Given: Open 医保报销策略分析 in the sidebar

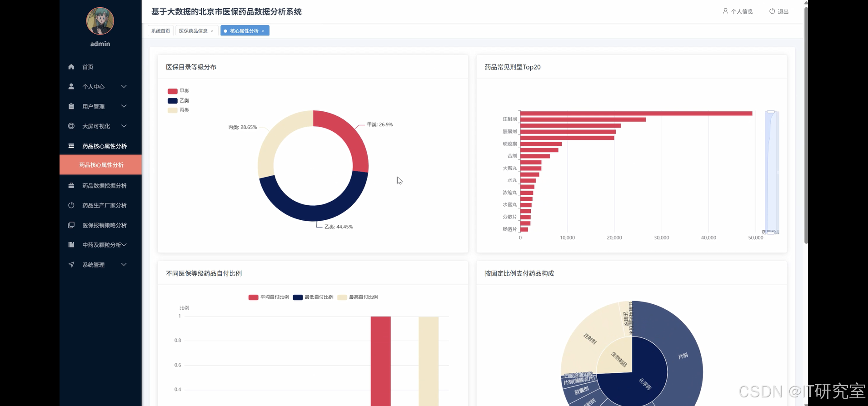Looking at the screenshot, I should point(100,225).
